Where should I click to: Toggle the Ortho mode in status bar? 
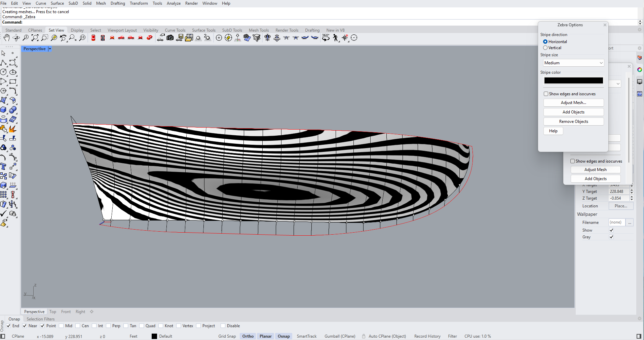pyautogui.click(x=248, y=336)
